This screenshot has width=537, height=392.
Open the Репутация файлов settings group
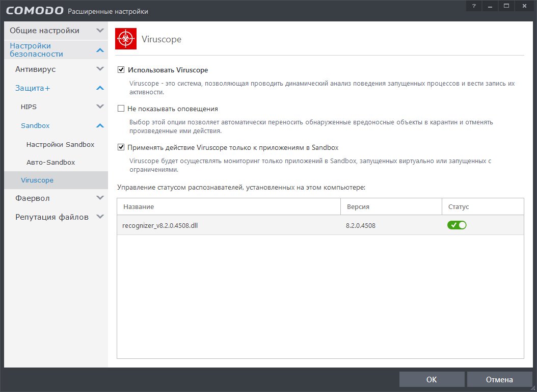56,217
